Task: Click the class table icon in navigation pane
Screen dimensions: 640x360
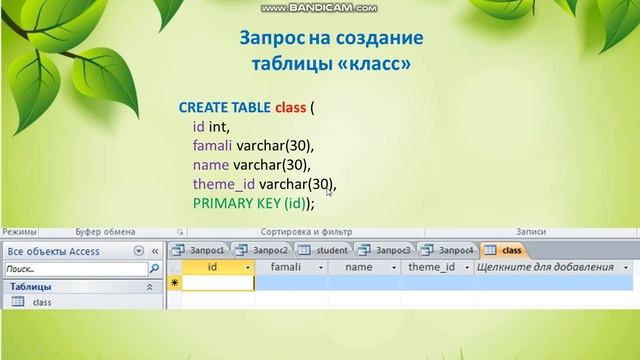Action: 18,302
